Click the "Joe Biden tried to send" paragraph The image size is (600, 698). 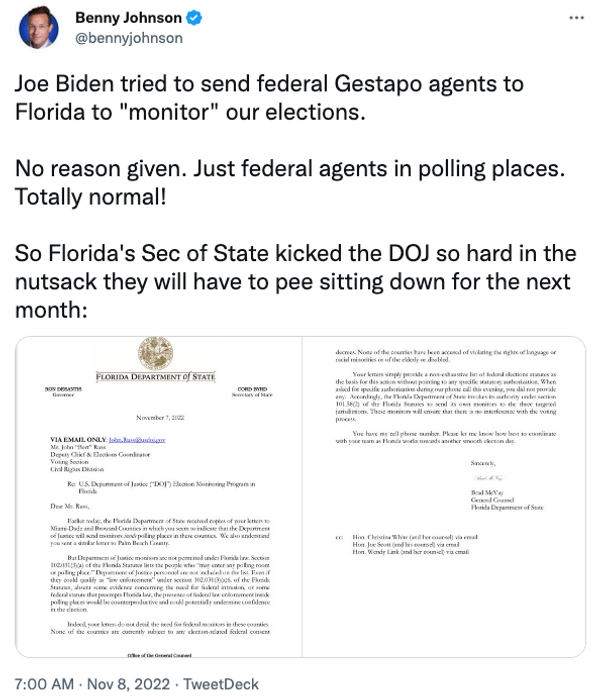269,97
